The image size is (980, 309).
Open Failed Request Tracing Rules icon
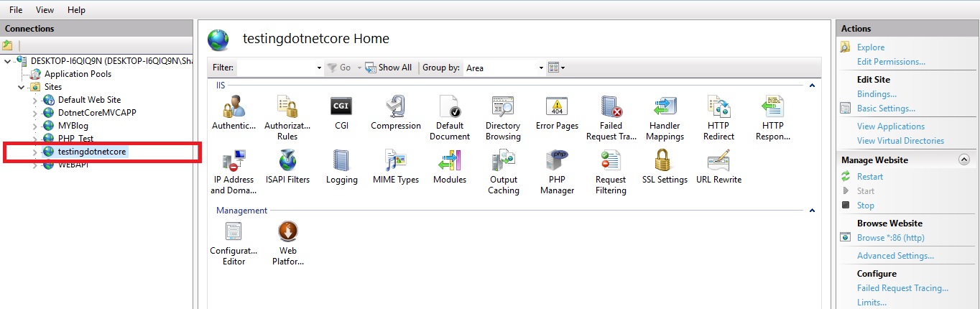611,119
